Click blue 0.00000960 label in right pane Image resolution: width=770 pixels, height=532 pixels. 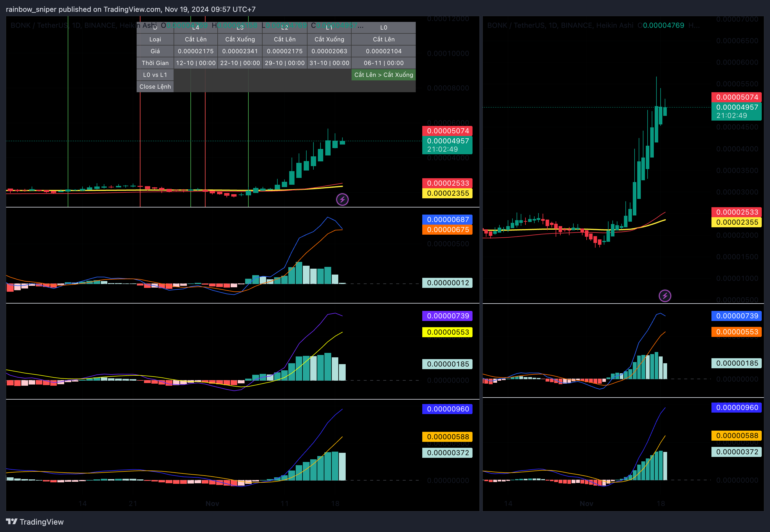736,408
